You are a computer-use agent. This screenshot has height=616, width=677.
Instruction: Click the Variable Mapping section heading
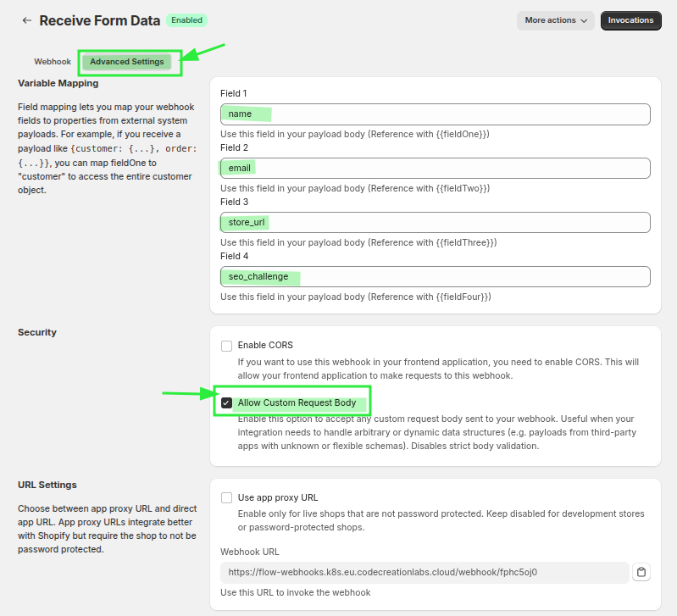coord(58,83)
